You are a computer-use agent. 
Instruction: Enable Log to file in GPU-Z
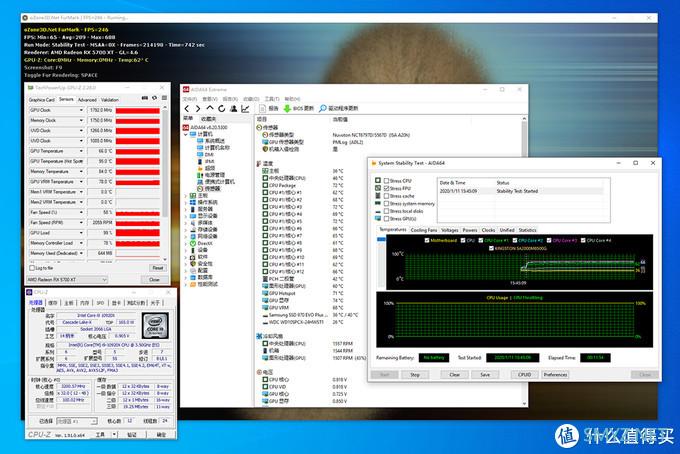[32, 268]
